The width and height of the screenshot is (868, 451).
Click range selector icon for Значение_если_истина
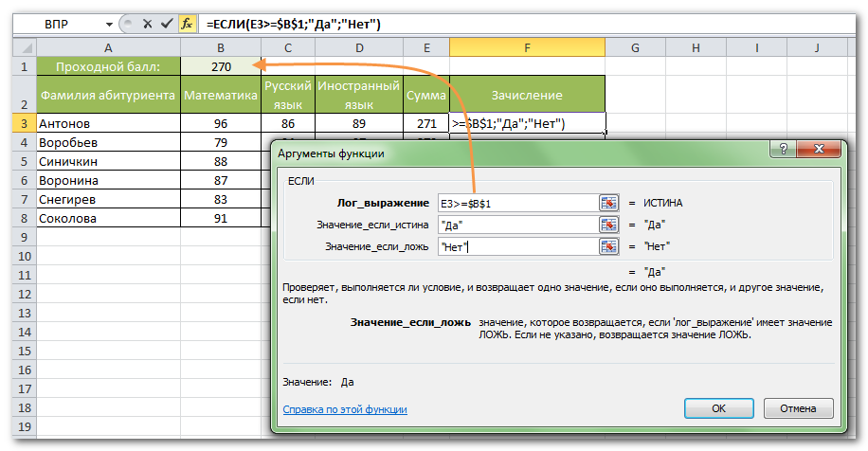pos(609,225)
